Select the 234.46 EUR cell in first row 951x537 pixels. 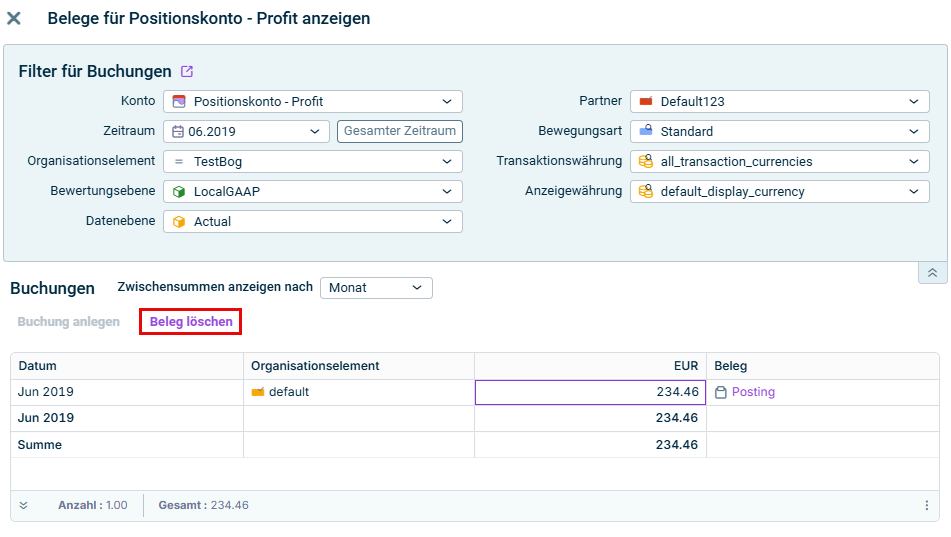point(590,393)
